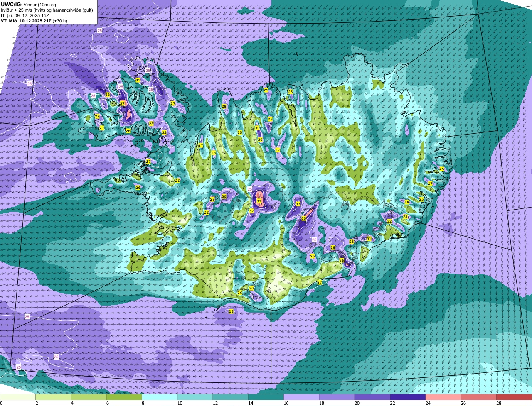This screenshot has height=406, width=532.
Task: Click the light lime 2–4 legend swatch
Action: pyautogui.click(x=53, y=397)
